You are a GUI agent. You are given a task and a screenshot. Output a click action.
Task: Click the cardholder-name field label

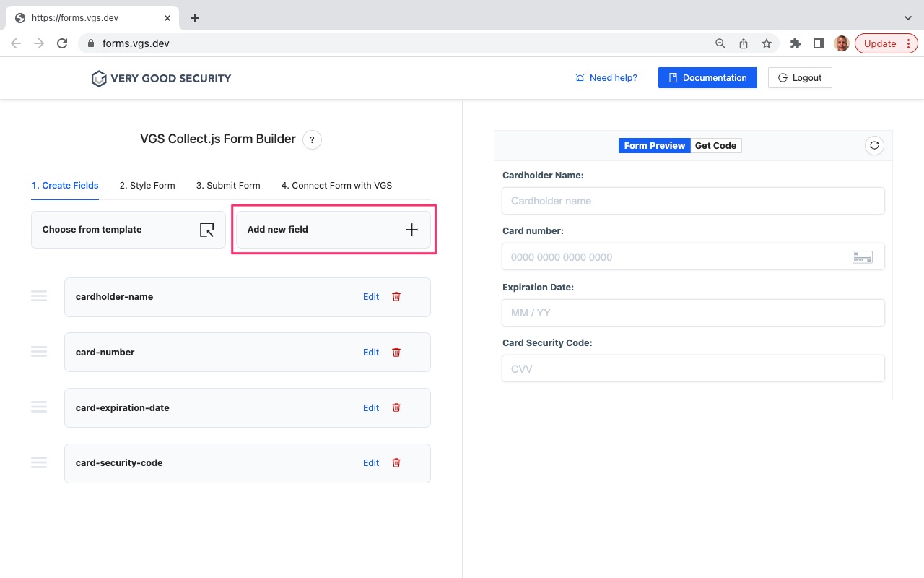click(x=114, y=296)
